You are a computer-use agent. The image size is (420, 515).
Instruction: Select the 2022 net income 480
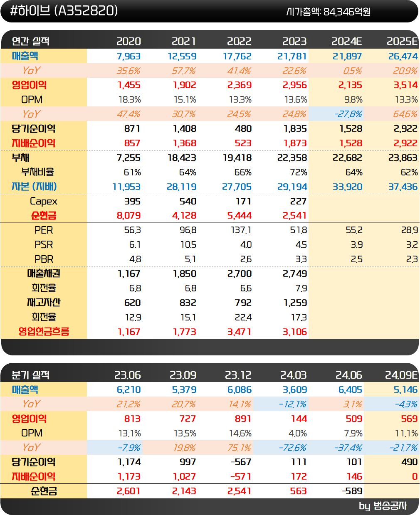click(243, 128)
